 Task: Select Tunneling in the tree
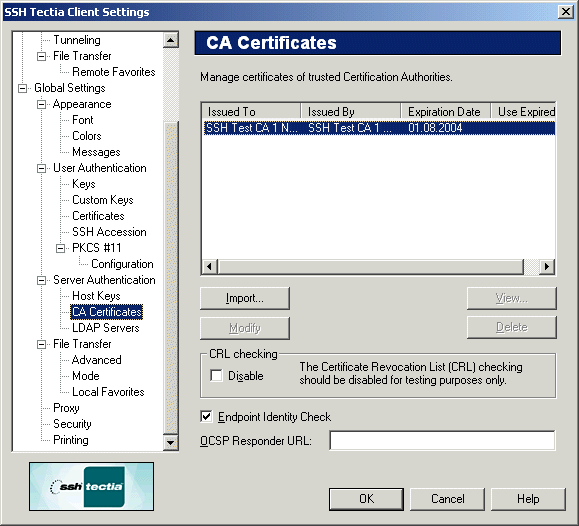point(77,40)
